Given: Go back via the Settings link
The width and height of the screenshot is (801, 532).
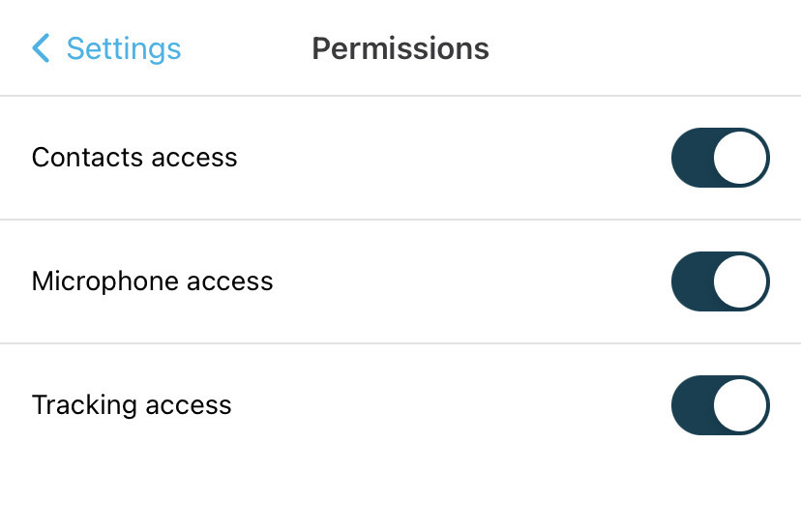Looking at the screenshot, I should 123,48.
